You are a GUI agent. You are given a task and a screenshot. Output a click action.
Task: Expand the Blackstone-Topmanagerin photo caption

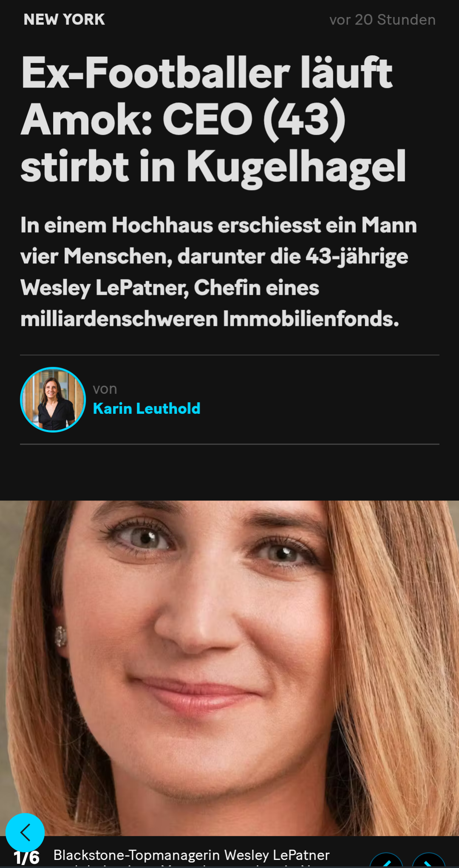tap(191, 857)
